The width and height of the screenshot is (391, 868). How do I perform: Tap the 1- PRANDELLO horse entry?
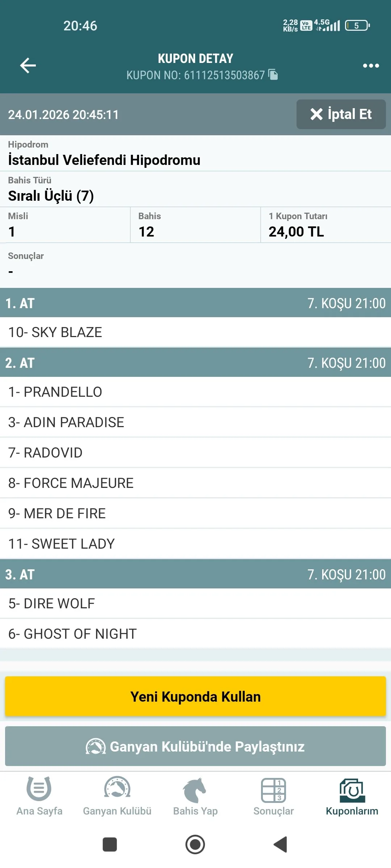[x=195, y=392]
